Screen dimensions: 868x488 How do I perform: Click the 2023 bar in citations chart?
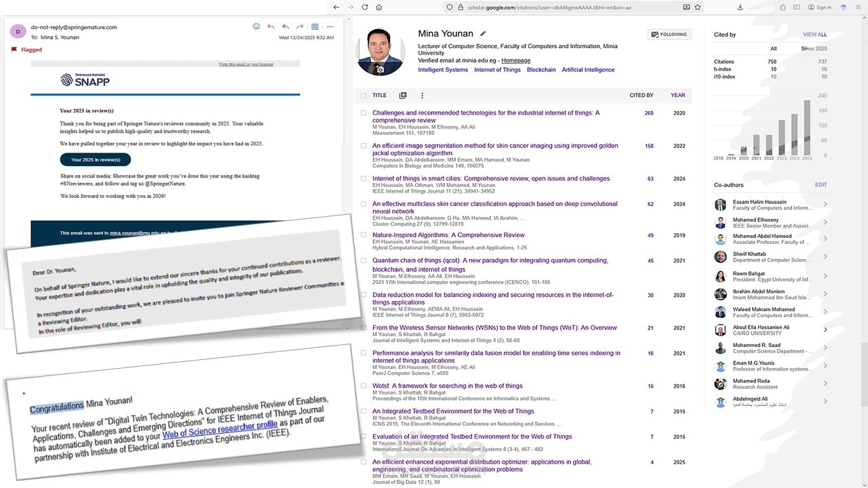click(x=782, y=138)
